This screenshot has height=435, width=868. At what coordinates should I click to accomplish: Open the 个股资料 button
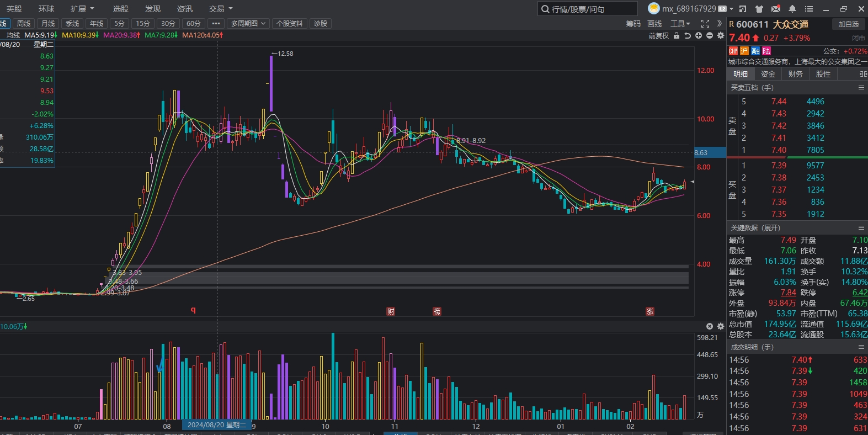pos(290,24)
